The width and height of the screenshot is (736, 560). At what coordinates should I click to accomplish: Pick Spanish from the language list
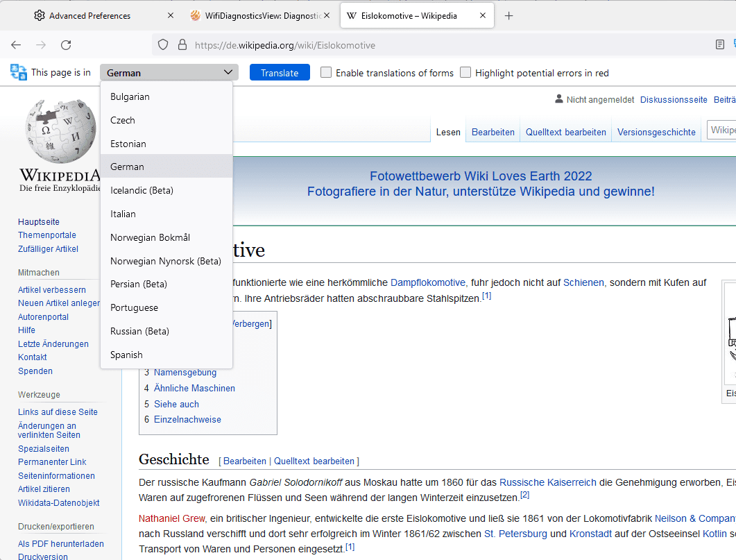pos(126,355)
